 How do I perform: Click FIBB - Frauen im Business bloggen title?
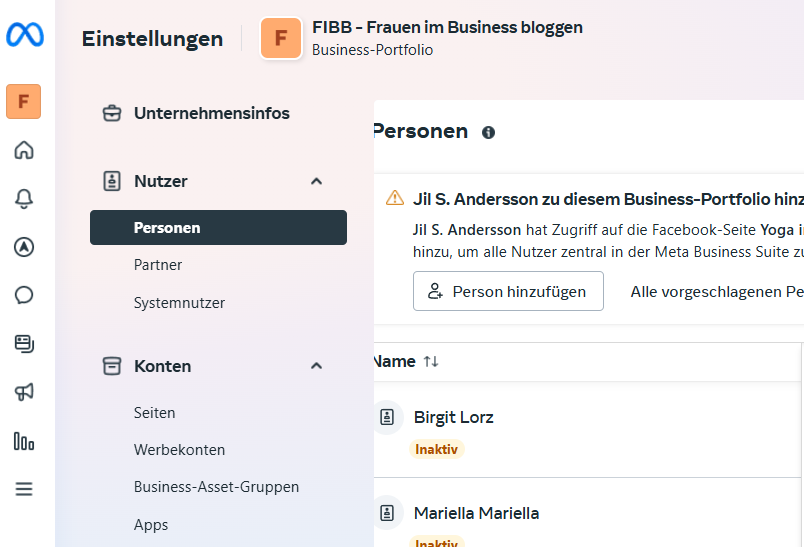(448, 27)
